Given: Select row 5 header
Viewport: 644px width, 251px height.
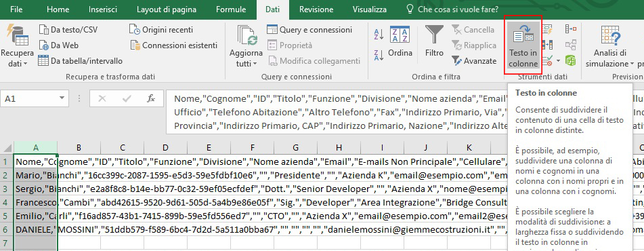Looking at the screenshot, I should tap(7, 216).
